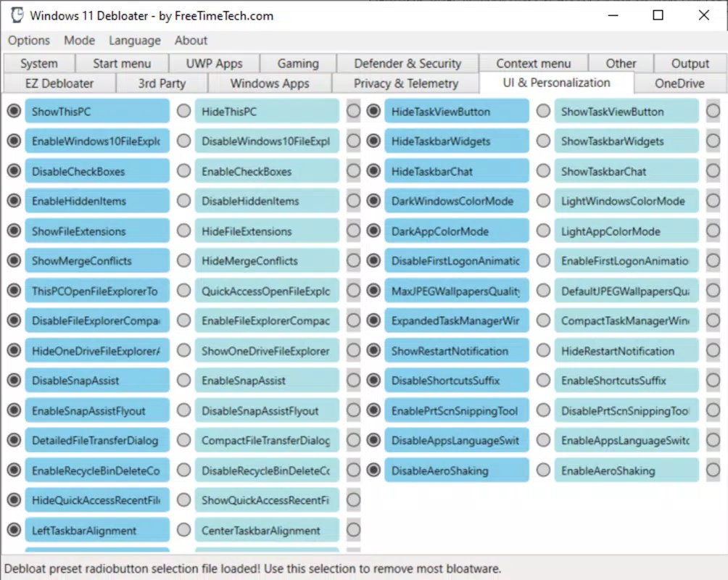
Task: Select the ShowTaskViewButton radio button
Action: (x=543, y=111)
